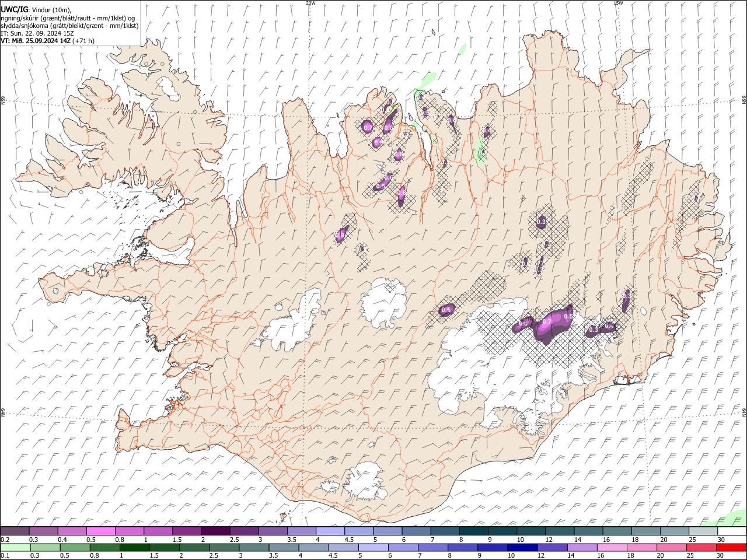The width and height of the screenshot is (747, 560).
Task: Click the upper legend swatch starting at 6
Action: point(416,531)
